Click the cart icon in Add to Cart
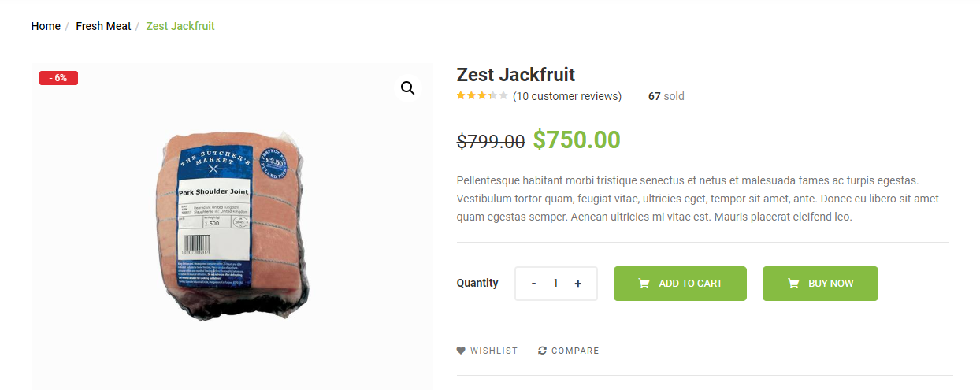The image size is (980, 390). 644,284
